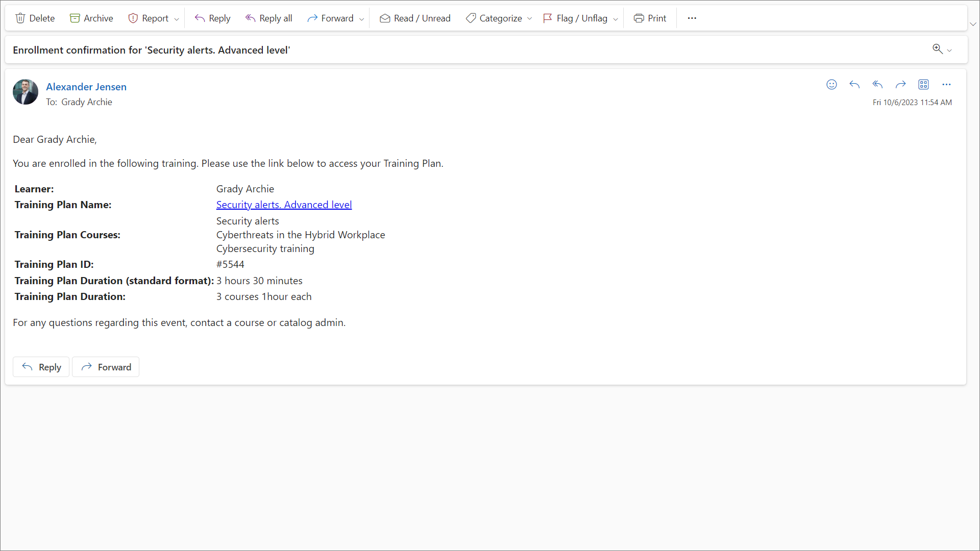The height and width of the screenshot is (551, 980).
Task: Click reply-all icon in message header
Action: pyautogui.click(x=877, y=85)
